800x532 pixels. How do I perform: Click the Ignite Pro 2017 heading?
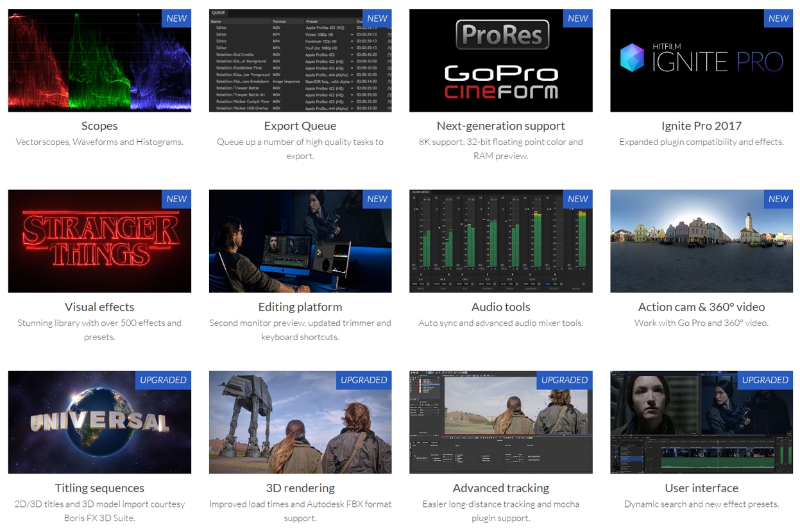(702, 126)
